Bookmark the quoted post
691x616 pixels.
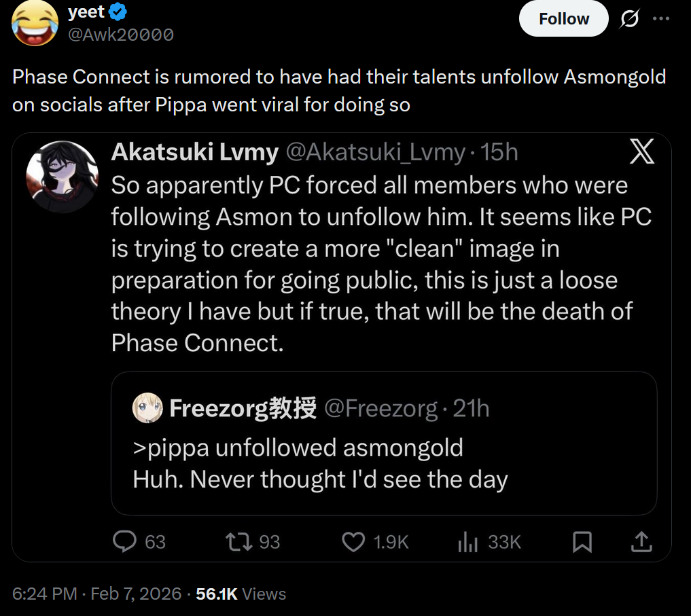582,541
